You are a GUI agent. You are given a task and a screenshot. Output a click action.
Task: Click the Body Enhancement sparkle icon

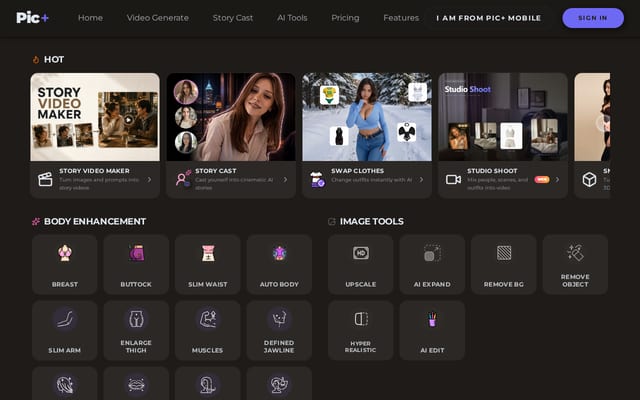point(36,221)
